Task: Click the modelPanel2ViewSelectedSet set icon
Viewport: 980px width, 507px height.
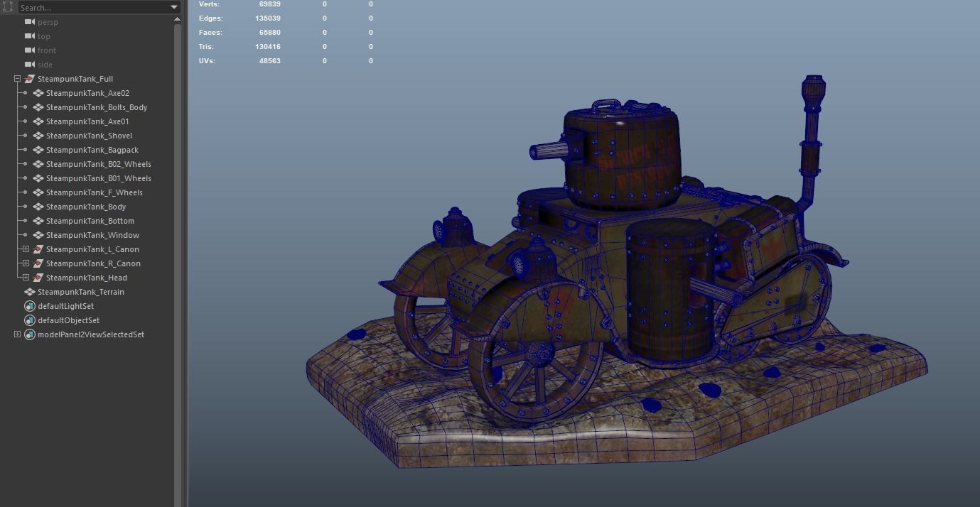Action: click(29, 334)
